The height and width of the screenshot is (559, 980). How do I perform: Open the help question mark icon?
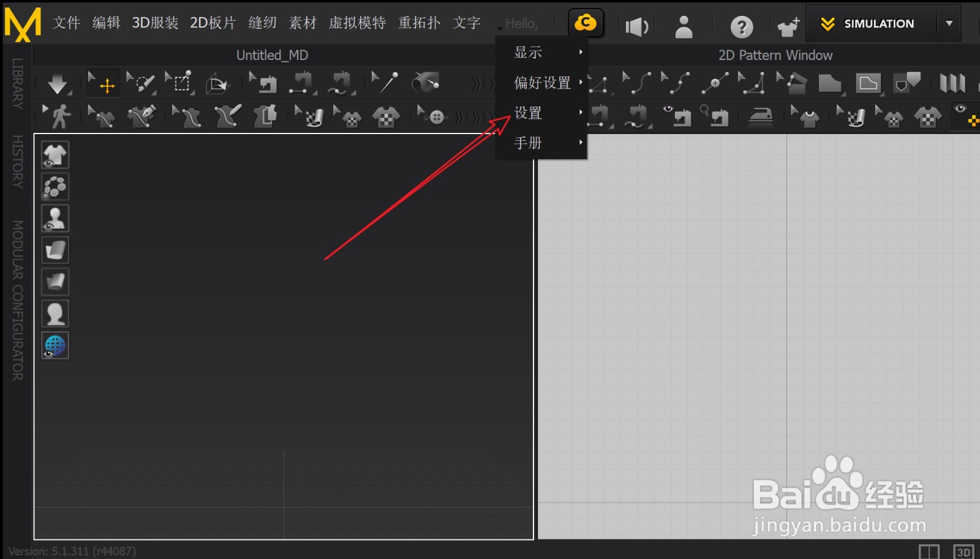[x=741, y=26]
